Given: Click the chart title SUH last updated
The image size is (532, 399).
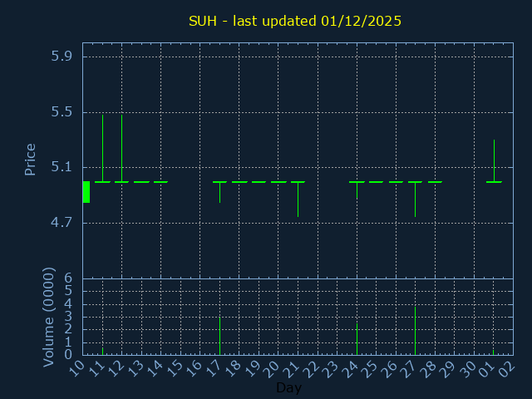Looking at the screenshot, I should click(295, 21).
